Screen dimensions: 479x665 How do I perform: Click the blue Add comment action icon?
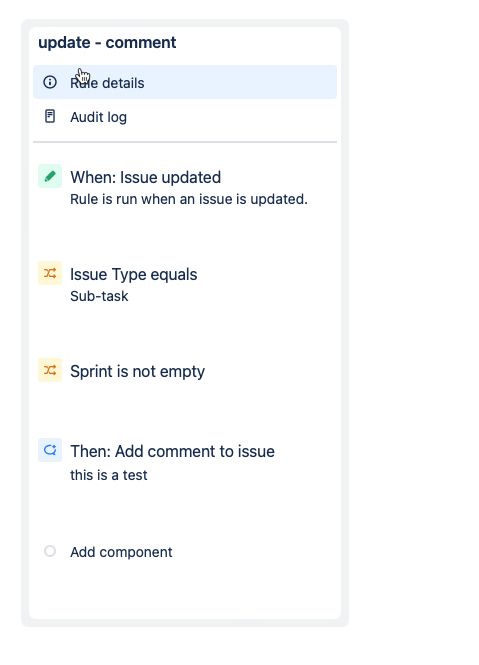point(50,450)
